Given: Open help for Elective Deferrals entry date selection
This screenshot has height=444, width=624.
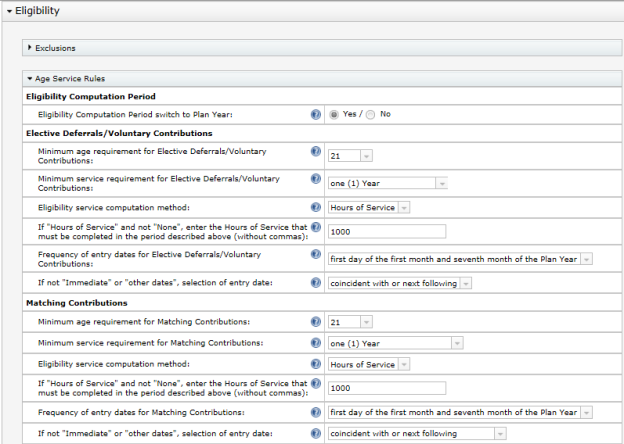Looking at the screenshot, I should coord(316,283).
